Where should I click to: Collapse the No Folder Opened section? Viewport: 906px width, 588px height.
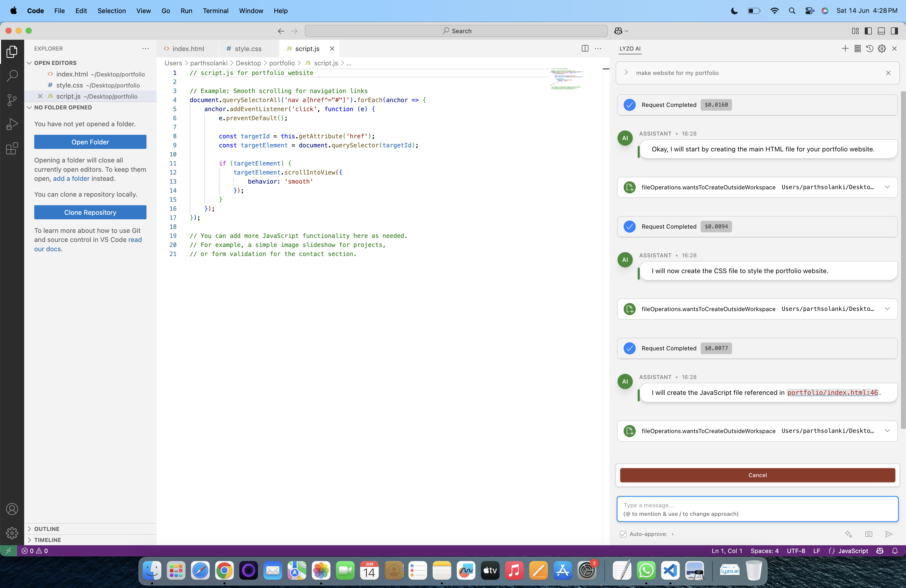(29, 107)
